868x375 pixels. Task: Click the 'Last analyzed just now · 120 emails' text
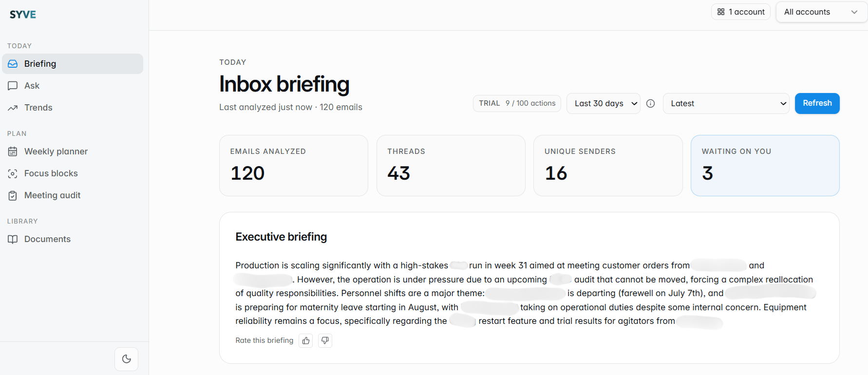291,107
